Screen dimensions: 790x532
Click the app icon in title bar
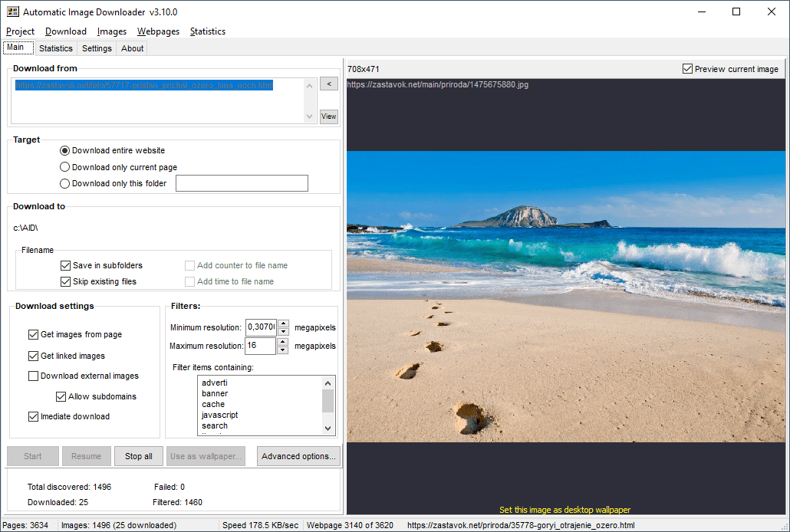(12, 11)
